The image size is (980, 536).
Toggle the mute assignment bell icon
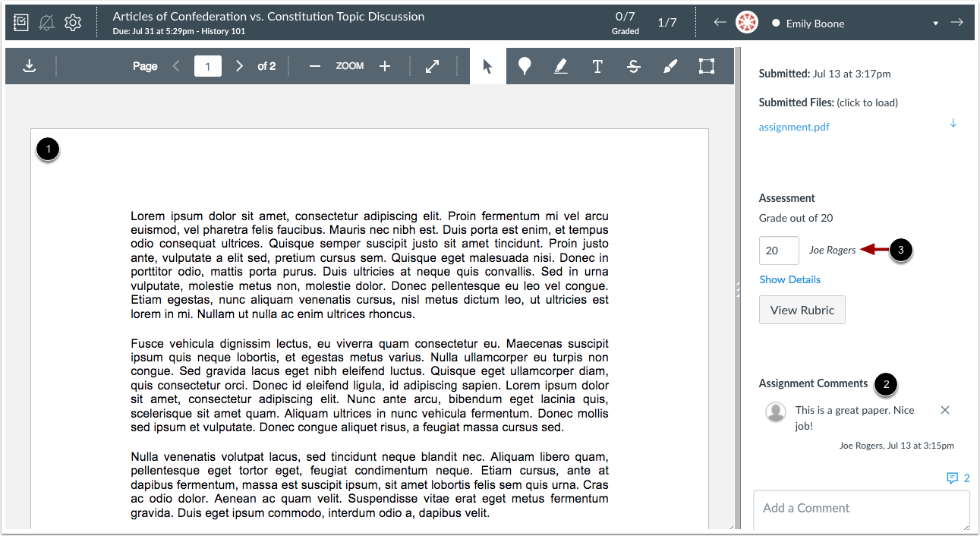[x=46, y=23]
